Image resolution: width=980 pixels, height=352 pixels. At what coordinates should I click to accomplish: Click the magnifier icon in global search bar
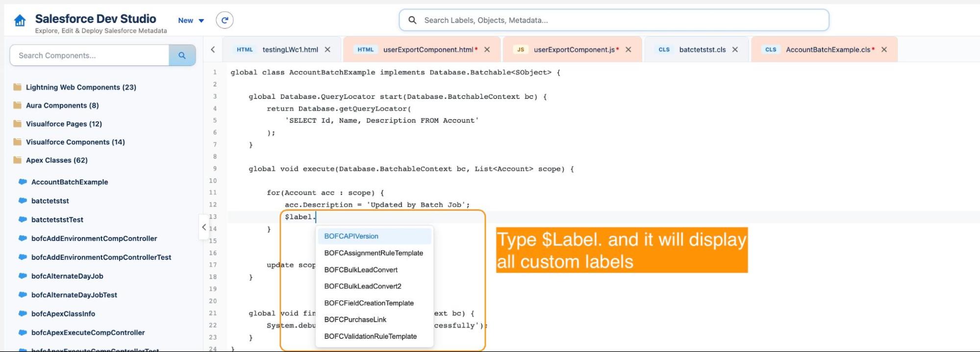[412, 20]
